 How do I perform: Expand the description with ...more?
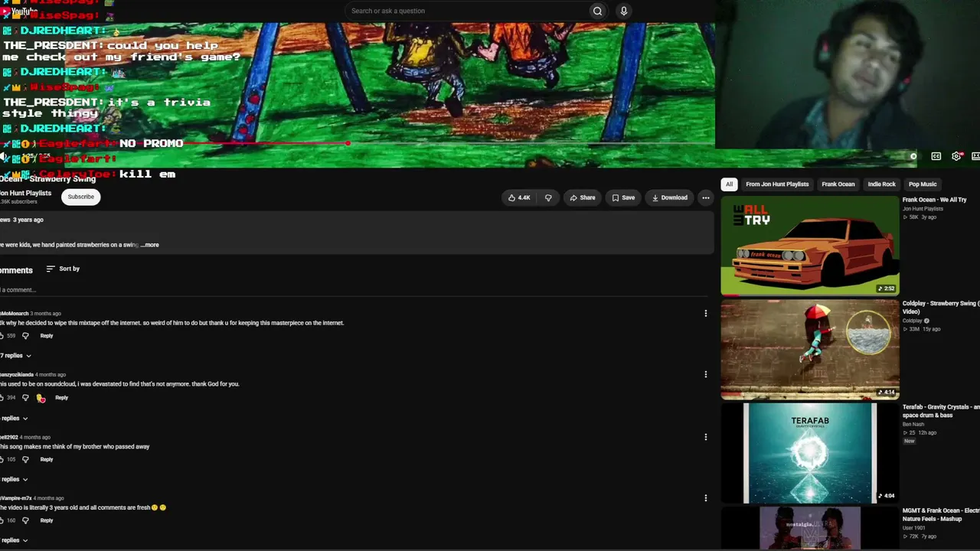(x=150, y=245)
